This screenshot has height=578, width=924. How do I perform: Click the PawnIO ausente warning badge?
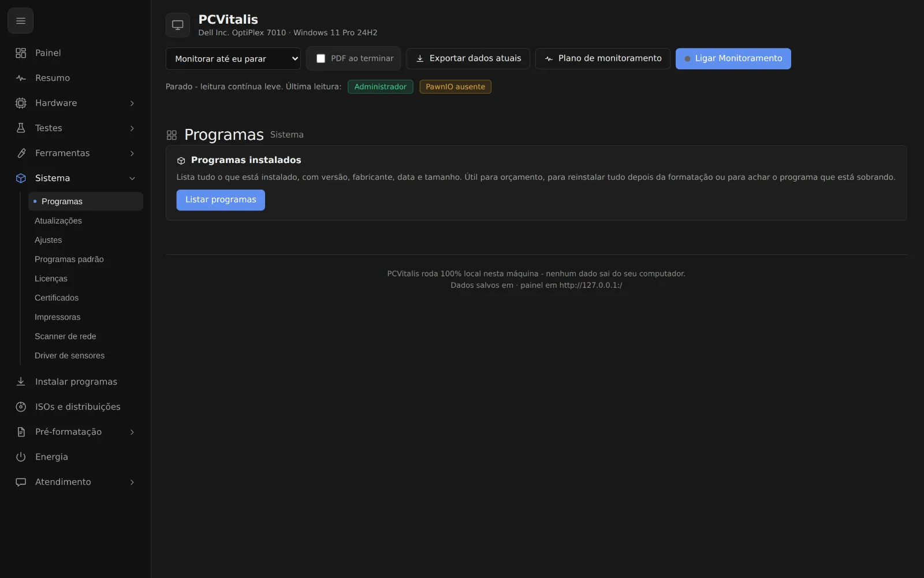click(456, 87)
